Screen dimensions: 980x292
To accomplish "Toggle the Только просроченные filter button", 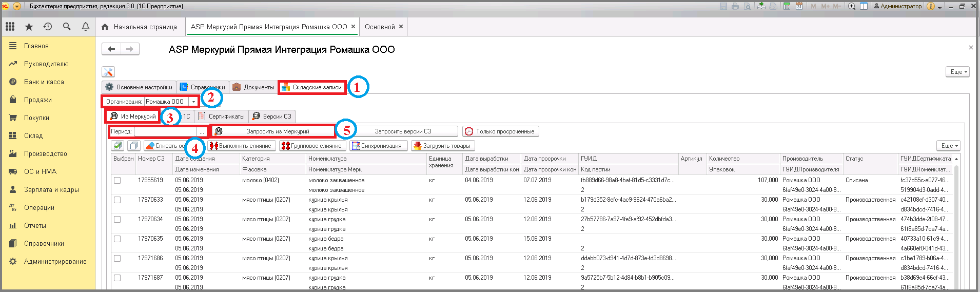I will tap(500, 131).
